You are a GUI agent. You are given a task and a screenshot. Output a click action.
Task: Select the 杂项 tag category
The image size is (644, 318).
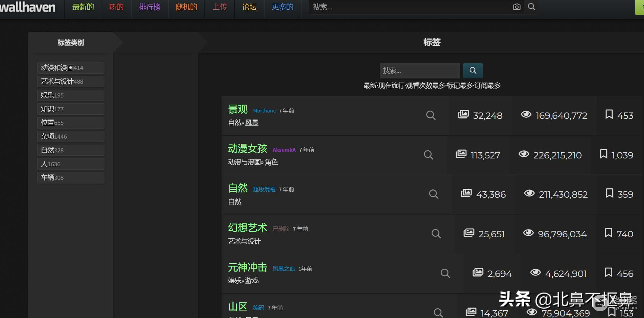[71, 136]
